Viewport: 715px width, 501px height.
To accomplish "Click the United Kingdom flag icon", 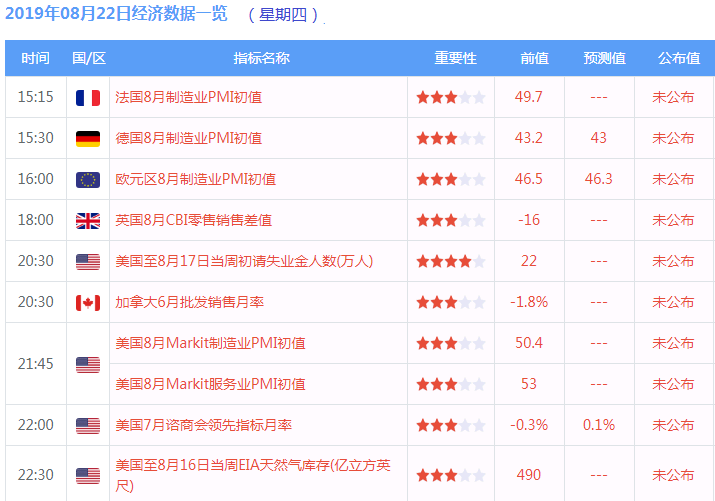I will coord(88,220).
